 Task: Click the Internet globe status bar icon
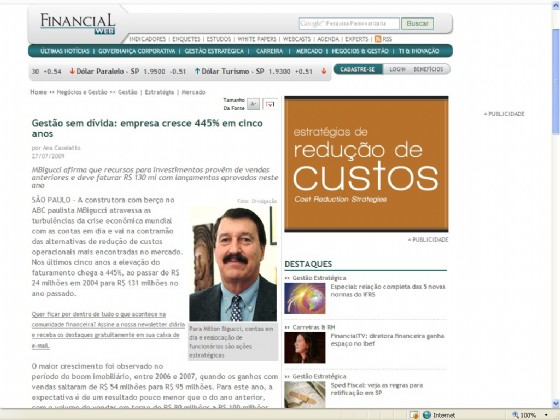click(427, 415)
